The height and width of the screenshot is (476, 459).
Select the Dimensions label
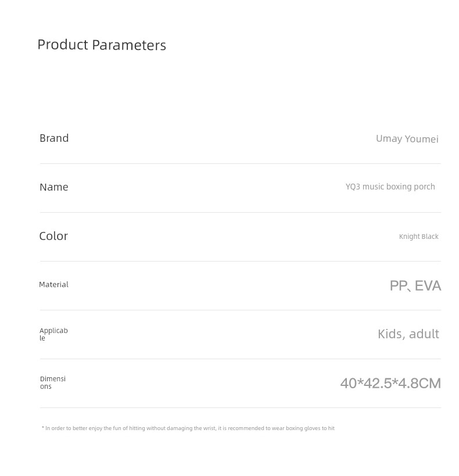[53, 382]
